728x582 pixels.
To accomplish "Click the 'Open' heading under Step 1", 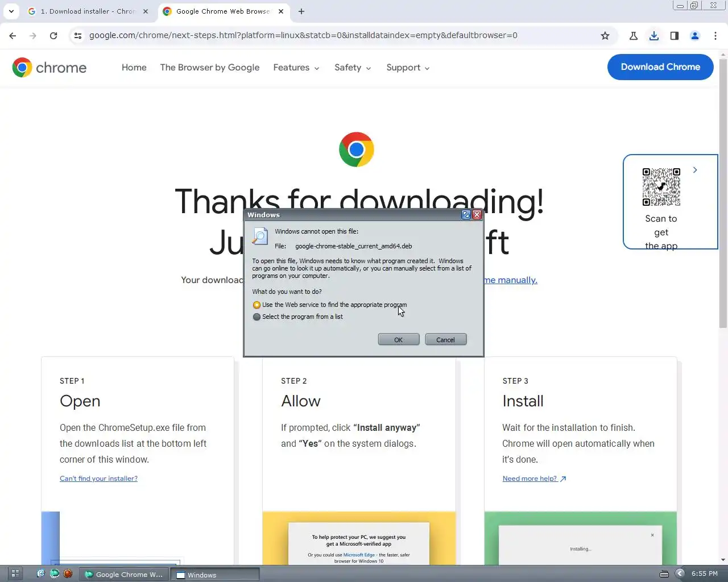I will coord(80,401).
